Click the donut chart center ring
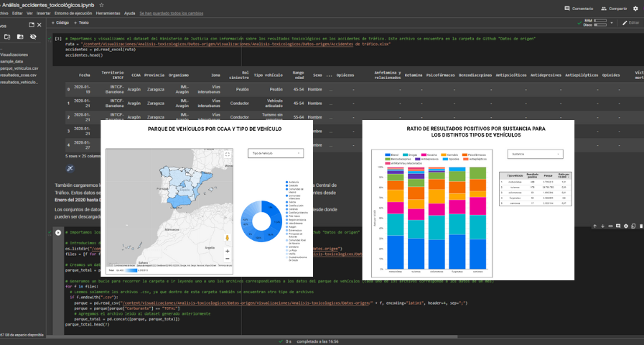644x345 pixels. [261, 221]
